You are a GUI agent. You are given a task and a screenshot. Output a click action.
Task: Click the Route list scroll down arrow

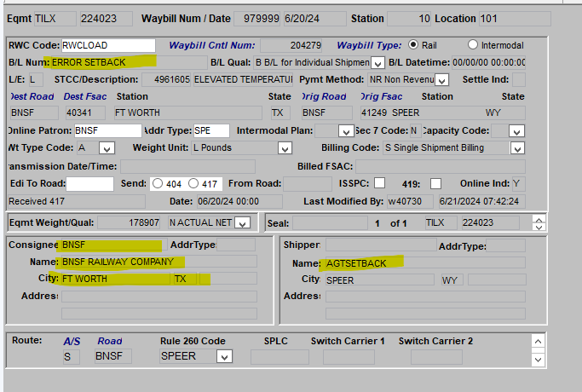click(x=539, y=360)
